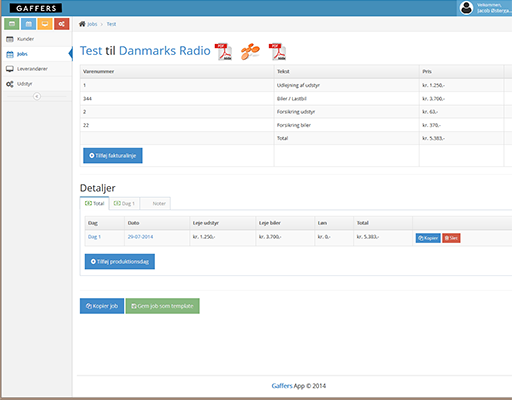
Task: Open Leverandører in the sidebar
Action: coord(37,69)
